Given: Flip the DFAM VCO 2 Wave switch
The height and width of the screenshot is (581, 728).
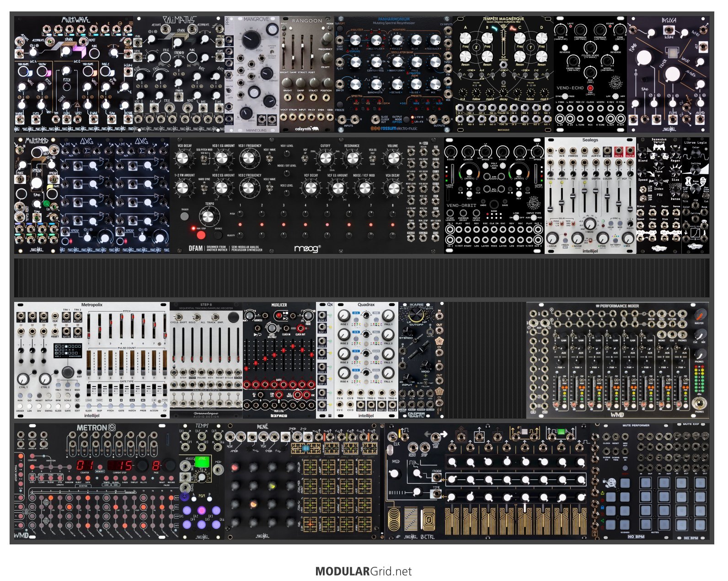Looking at the screenshot, I should (x=270, y=187).
